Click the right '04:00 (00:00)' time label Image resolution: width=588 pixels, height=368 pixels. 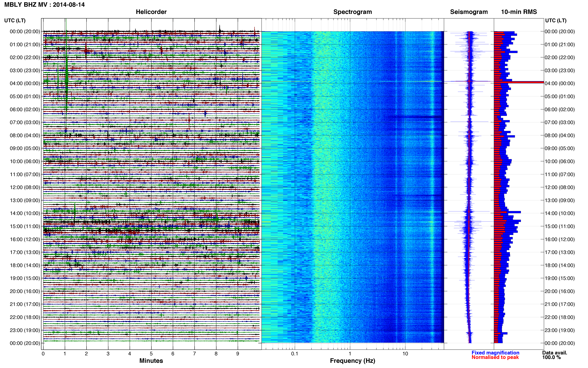(560, 83)
